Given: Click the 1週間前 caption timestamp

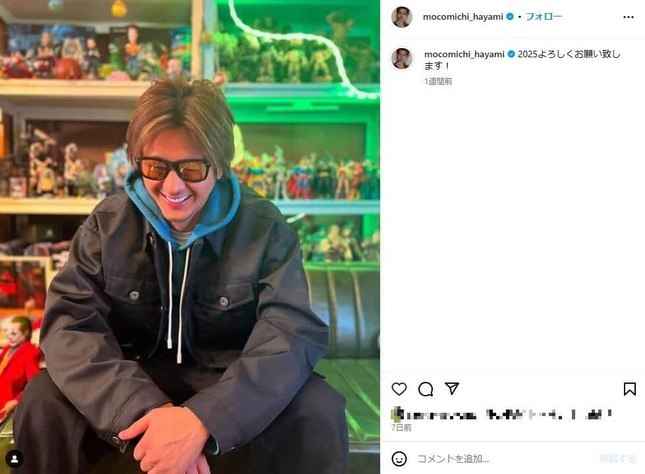Looking at the screenshot, I should [x=438, y=81].
